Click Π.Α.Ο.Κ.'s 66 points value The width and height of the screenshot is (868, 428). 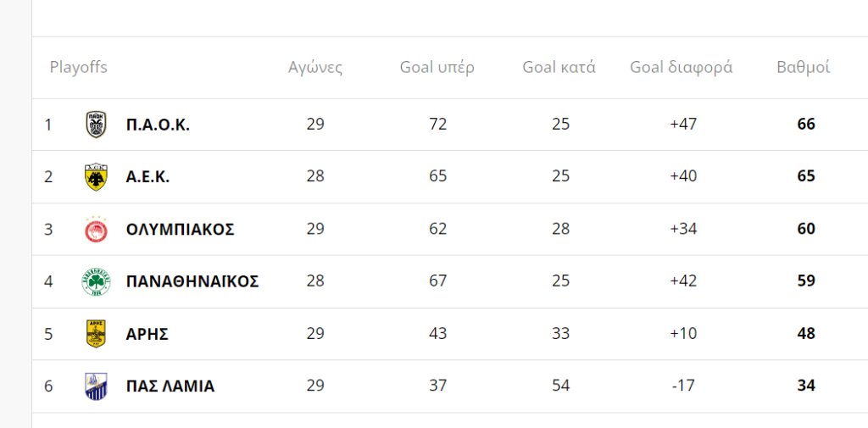click(x=806, y=125)
